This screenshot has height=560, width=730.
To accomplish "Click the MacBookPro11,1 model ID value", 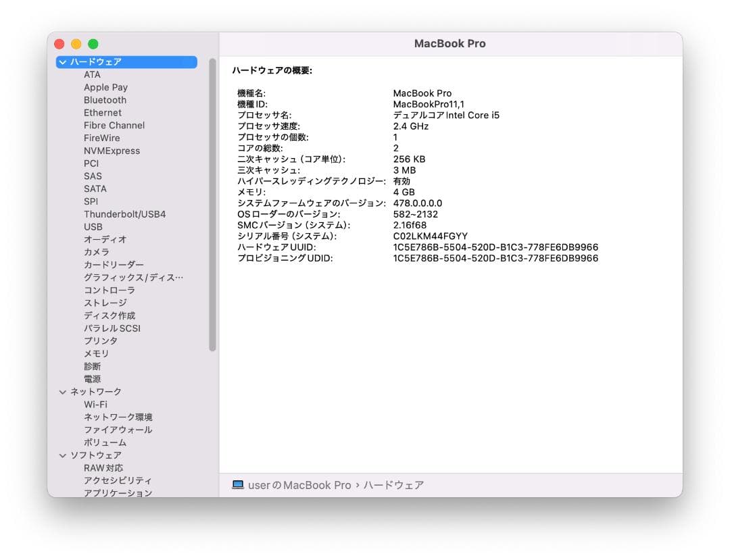I will pyautogui.click(x=429, y=104).
